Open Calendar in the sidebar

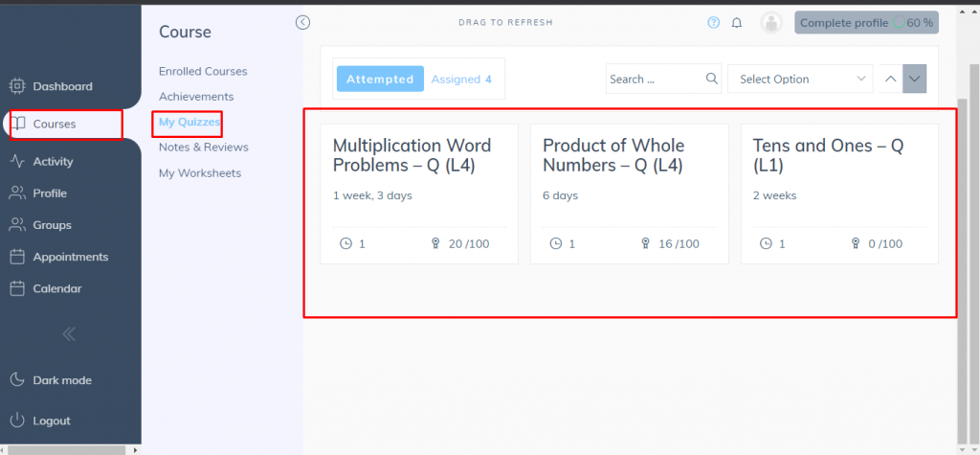pos(56,288)
